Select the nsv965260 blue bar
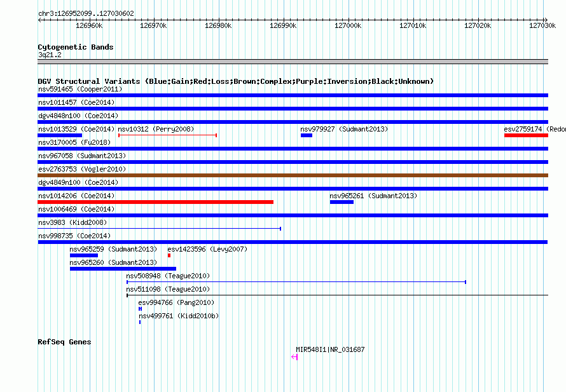This screenshot has height=392, width=566. coord(123,269)
